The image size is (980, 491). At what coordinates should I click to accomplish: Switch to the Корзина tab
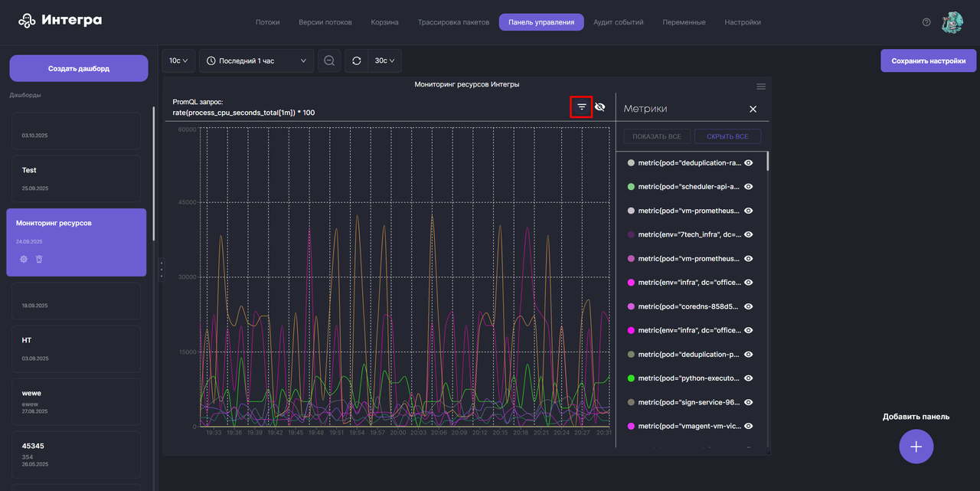click(x=385, y=22)
